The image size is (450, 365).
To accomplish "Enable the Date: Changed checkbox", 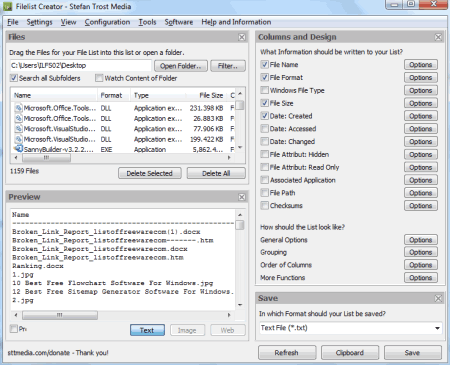I will [x=264, y=141].
